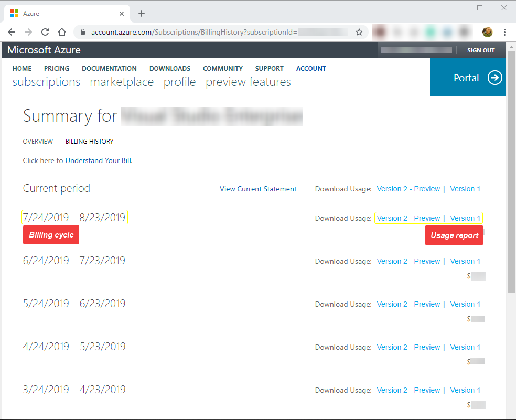
Task: Select the 7/24/2019 - 8/23/2019 billing period
Action: point(74,218)
